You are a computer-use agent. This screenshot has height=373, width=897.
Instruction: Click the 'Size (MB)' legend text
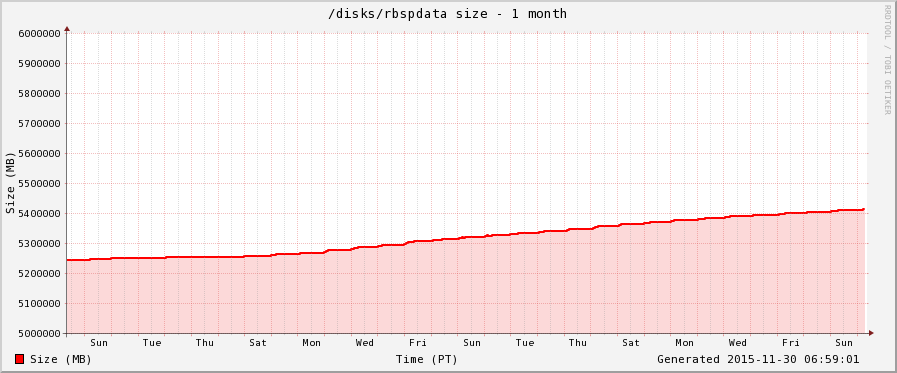[x=61, y=359]
